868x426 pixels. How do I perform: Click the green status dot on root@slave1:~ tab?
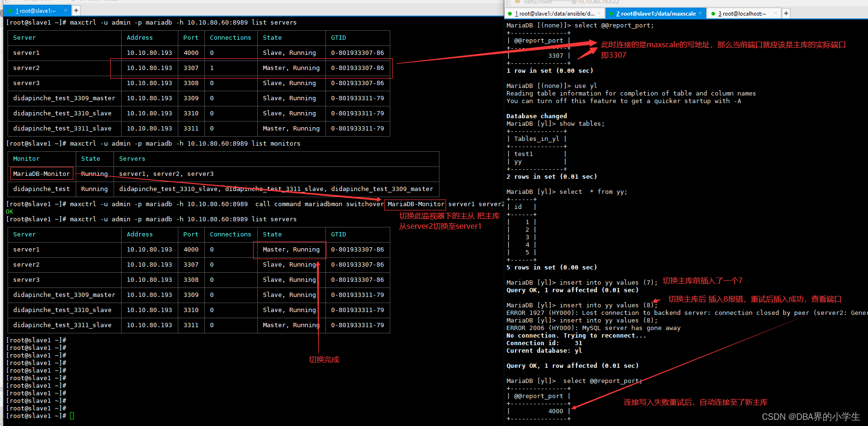[11, 10]
